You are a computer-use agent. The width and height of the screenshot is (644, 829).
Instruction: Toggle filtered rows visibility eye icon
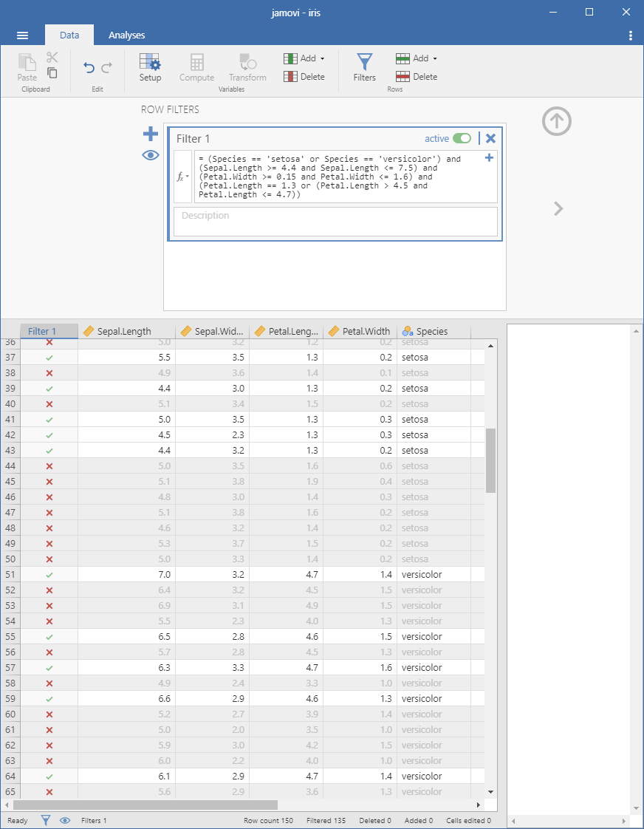click(151, 155)
